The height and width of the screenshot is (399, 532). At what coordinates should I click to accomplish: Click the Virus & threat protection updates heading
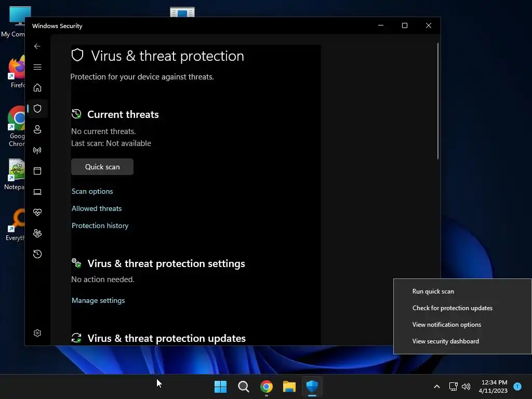pos(167,338)
